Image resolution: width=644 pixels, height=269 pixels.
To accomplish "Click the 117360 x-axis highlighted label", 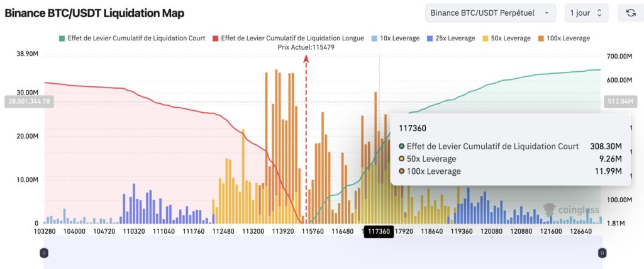I will (x=379, y=232).
